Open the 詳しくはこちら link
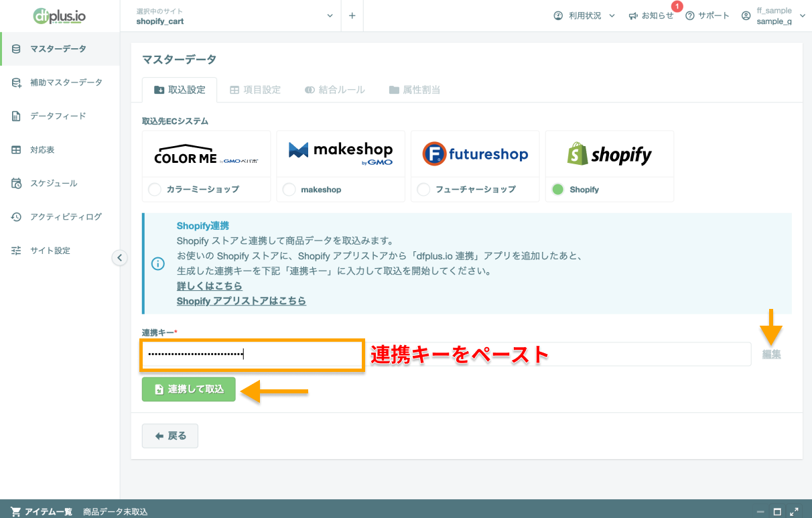This screenshot has width=812, height=518. (210, 286)
